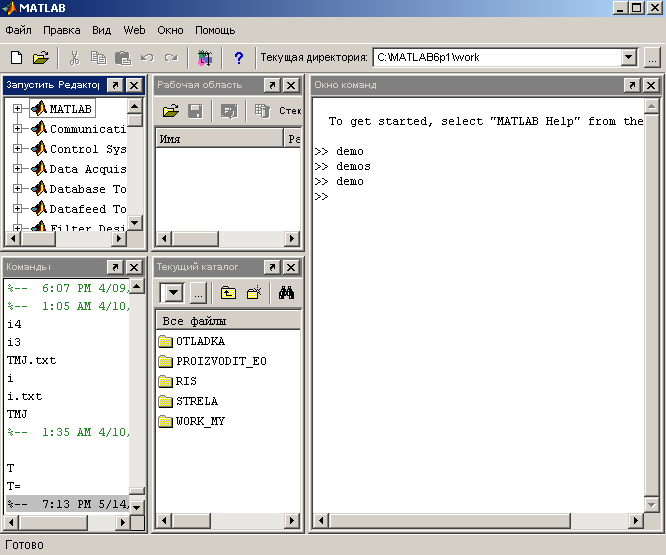Click the Undo arrow icon
The image size is (666, 555).
(x=147, y=57)
